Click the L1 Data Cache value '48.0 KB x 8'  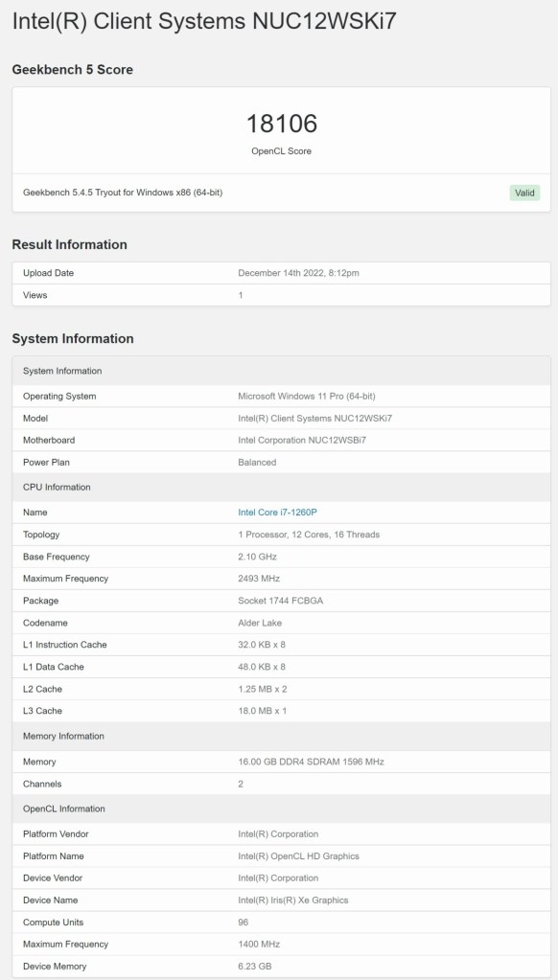point(262,667)
